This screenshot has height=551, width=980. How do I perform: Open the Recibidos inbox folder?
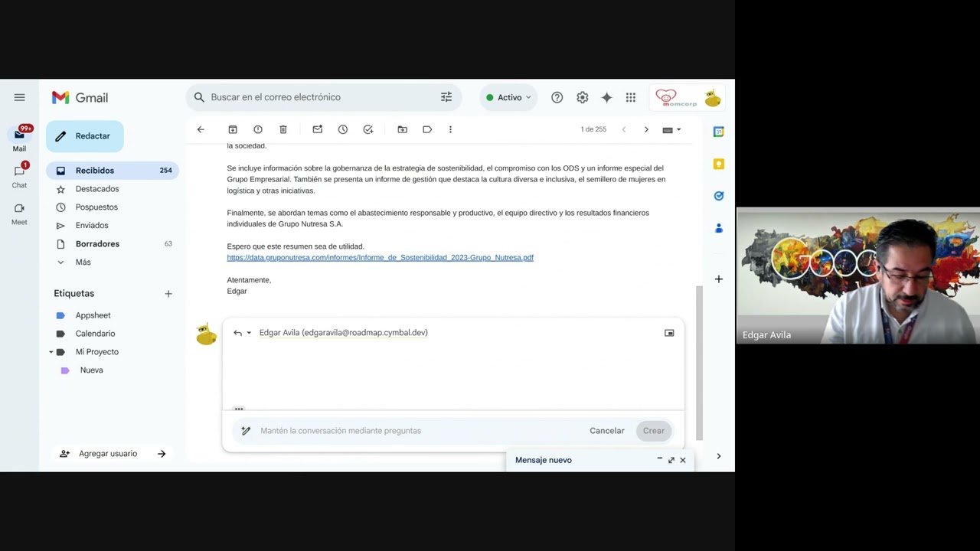[x=112, y=171]
